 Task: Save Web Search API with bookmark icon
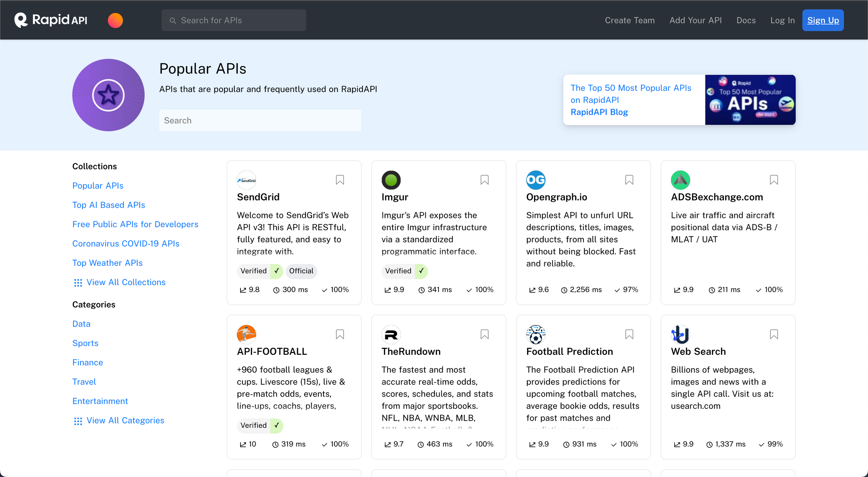click(774, 334)
